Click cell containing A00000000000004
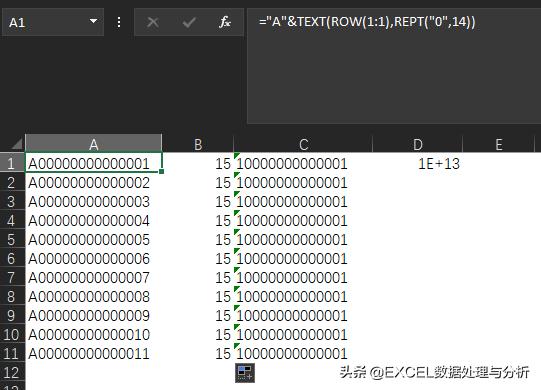541x390 pixels. pos(94,220)
